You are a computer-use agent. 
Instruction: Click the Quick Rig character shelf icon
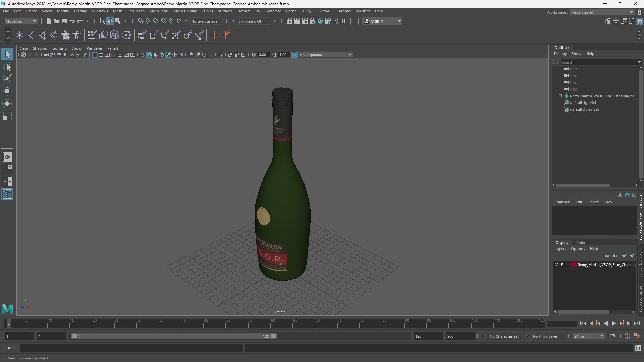(66, 35)
